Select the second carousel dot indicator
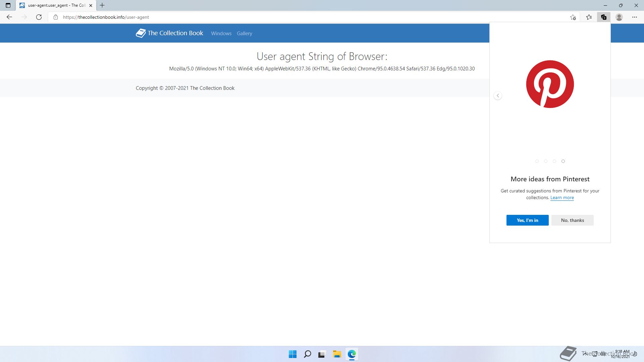 [546, 161]
